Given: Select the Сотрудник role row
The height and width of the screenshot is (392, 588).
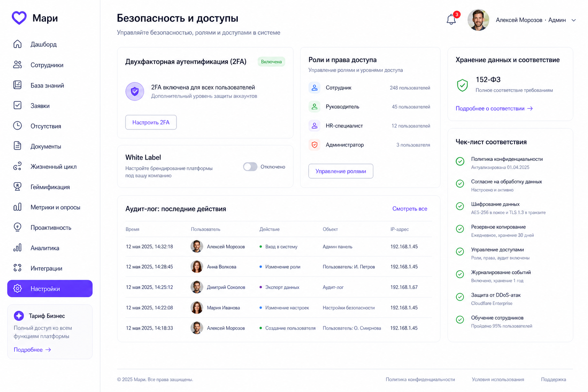Looking at the screenshot, I should coord(369,88).
